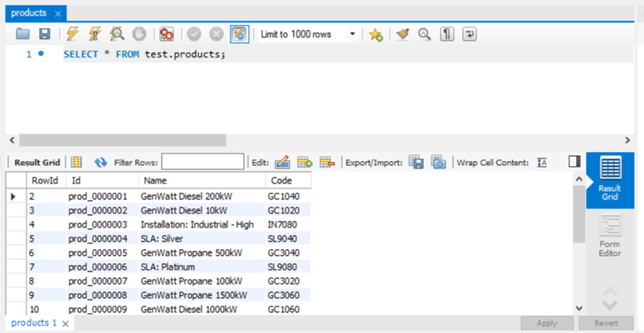Screen dimensions: 644x333
Task: Insert new row icon
Action: pyautogui.click(x=305, y=163)
